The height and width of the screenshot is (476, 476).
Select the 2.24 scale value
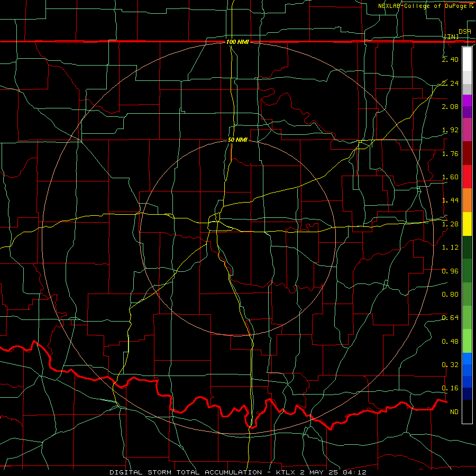(x=450, y=83)
